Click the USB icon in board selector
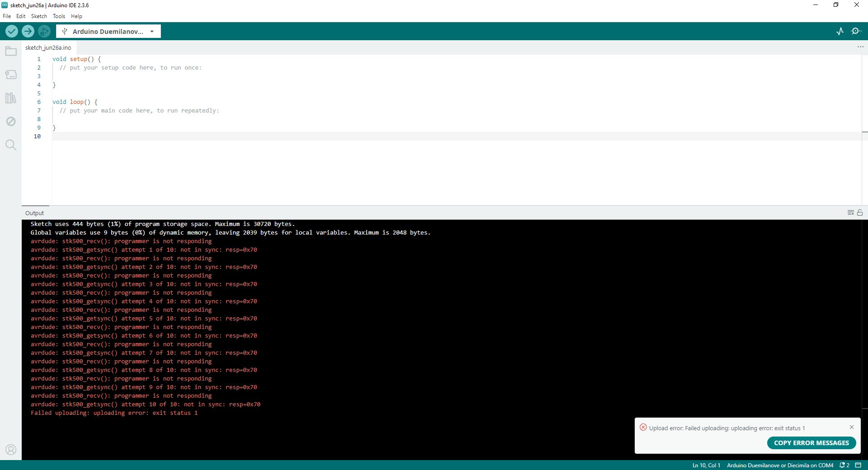The width and height of the screenshot is (868, 470). point(65,31)
